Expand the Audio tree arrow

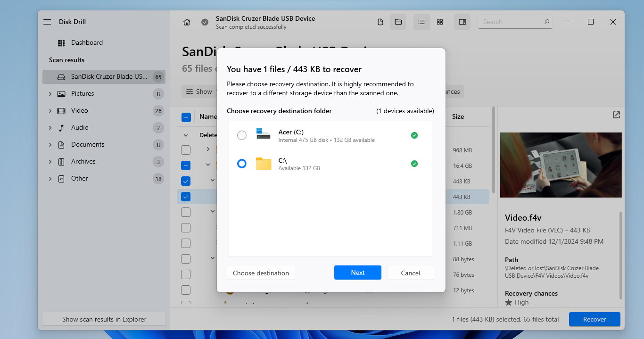50,128
